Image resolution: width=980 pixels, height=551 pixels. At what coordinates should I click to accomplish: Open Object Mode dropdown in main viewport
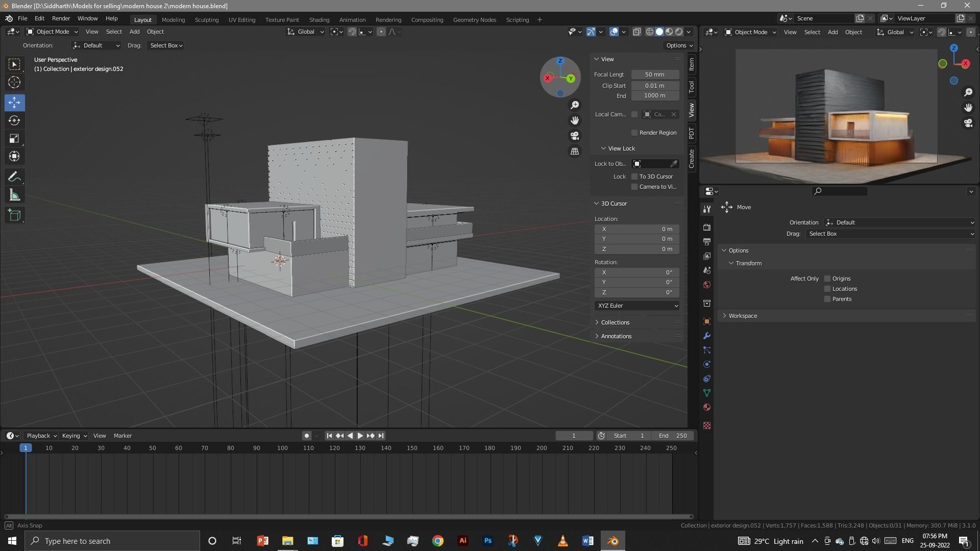pyautogui.click(x=52, y=32)
